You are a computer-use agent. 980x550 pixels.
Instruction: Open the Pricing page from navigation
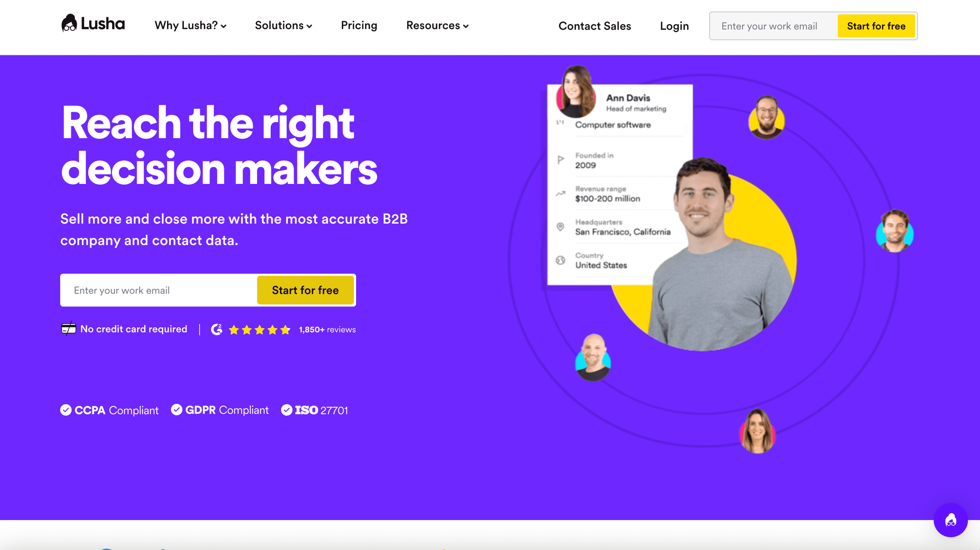[359, 26]
